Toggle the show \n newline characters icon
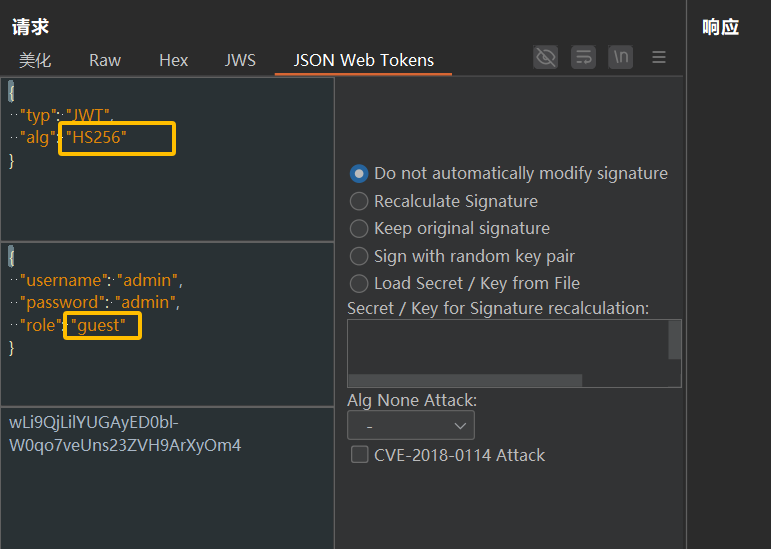Image resolution: width=771 pixels, height=549 pixels. (x=621, y=58)
